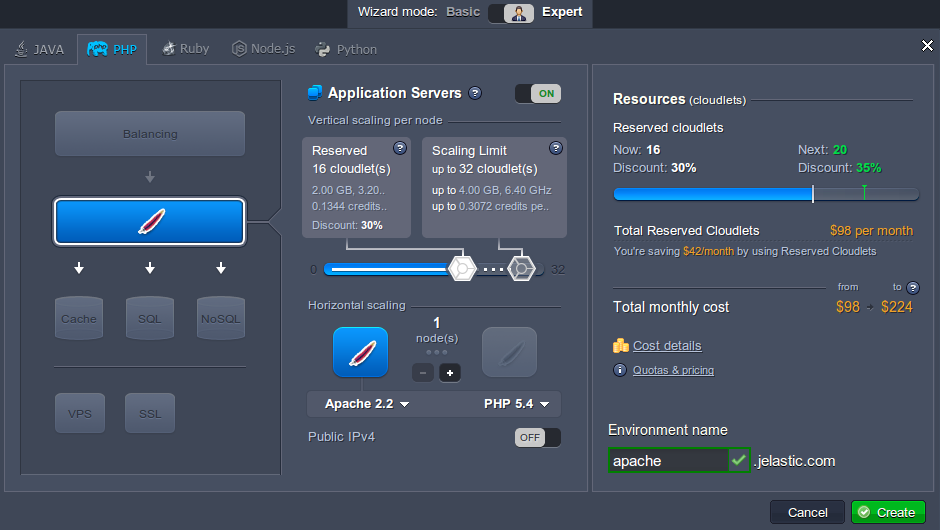This screenshot has height=530, width=940.
Task: Click the PHP elephant icon
Action: pyautogui.click(x=97, y=49)
